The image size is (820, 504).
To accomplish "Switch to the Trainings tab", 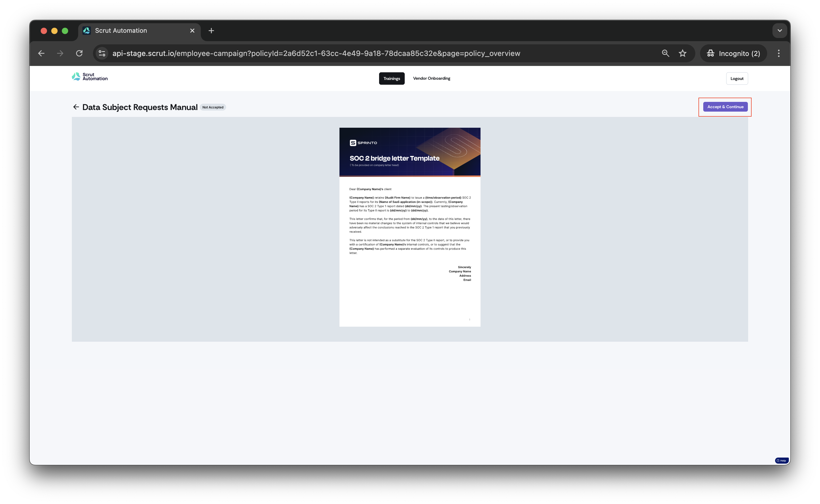I will click(392, 79).
